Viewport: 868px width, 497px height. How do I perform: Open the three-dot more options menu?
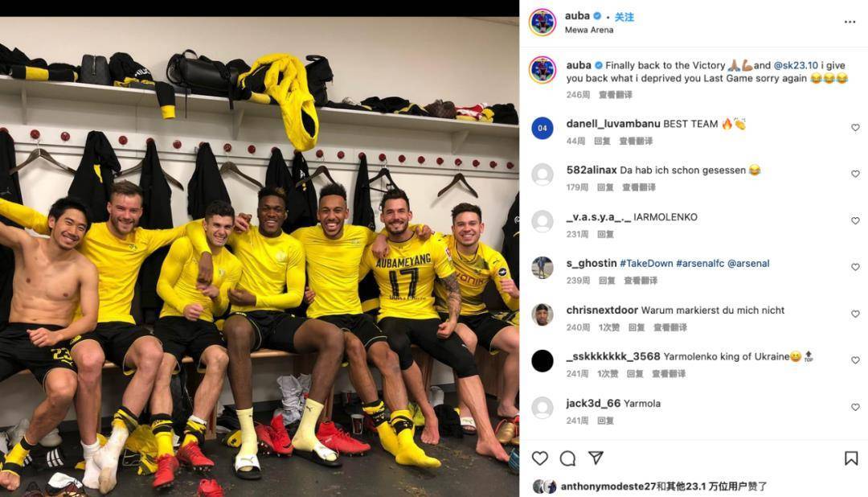pyautogui.click(x=850, y=23)
